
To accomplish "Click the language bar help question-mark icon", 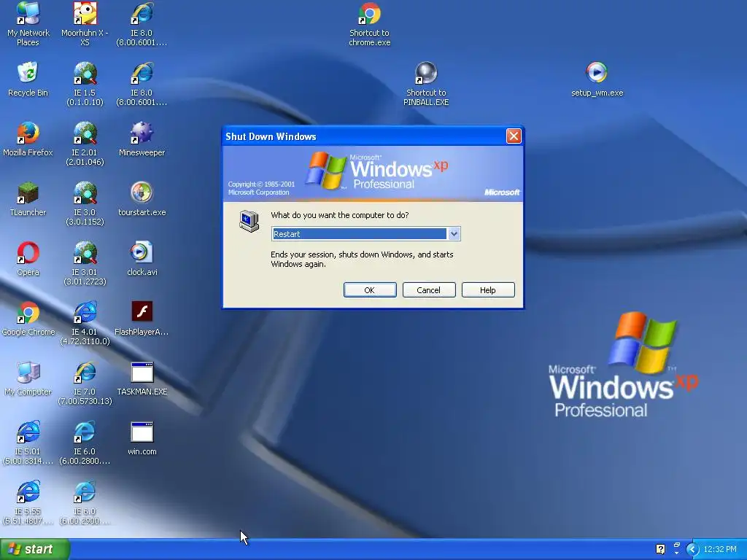I will [660, 549].
